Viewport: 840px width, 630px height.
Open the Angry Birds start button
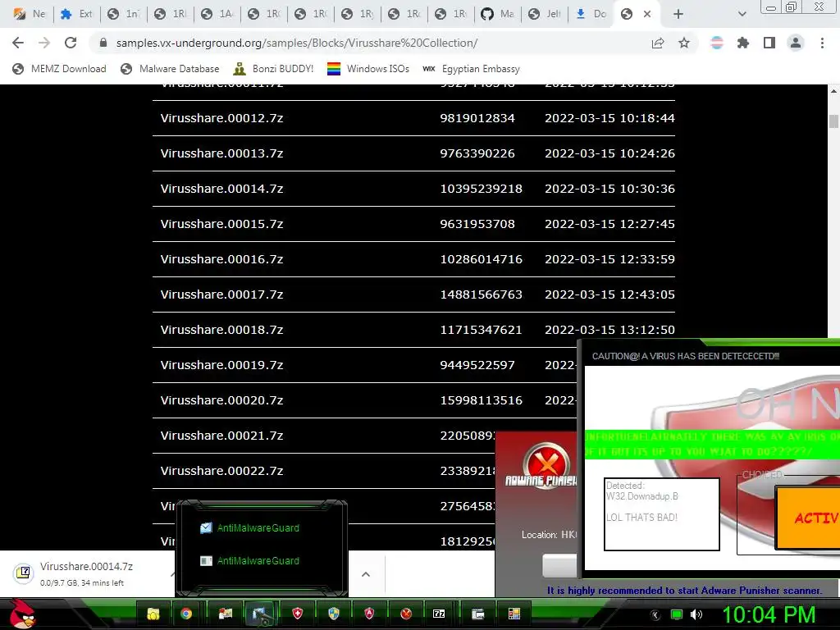(x=21, y=614)
